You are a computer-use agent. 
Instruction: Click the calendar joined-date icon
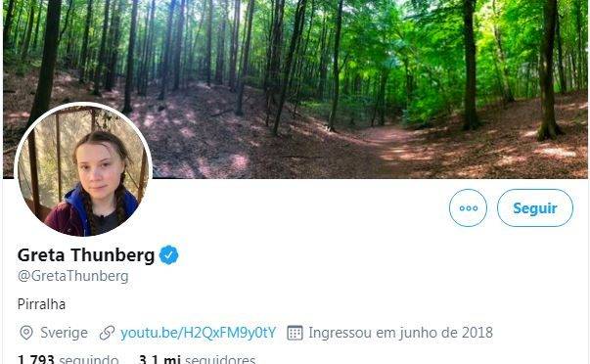[x=295, y=333]
